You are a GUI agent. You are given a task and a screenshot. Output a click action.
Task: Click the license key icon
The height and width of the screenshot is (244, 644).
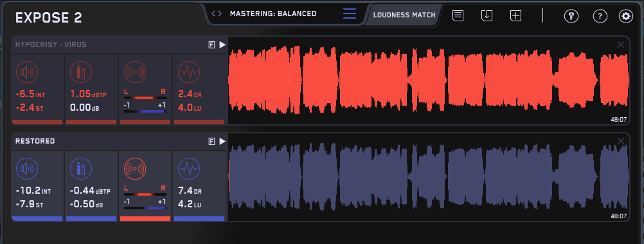point(571,17)
